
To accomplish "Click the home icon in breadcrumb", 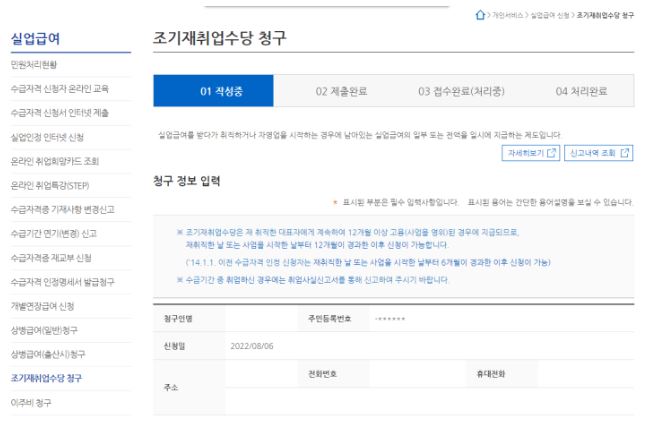I will point(480,15).
